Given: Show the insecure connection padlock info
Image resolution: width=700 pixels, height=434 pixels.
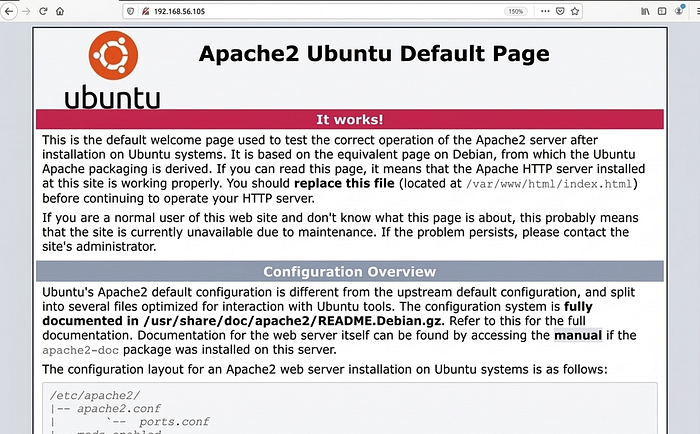Looking at the screenshot, I should (x=145, y=11).
